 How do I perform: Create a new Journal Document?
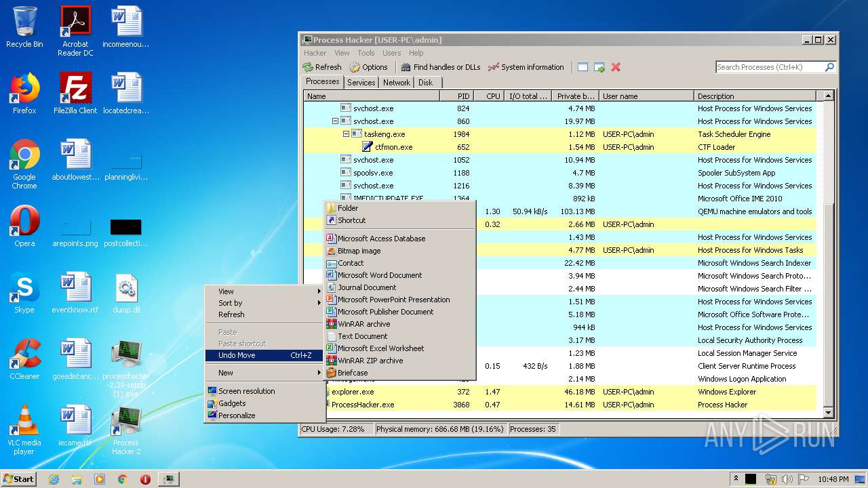(x=399, y=287)
